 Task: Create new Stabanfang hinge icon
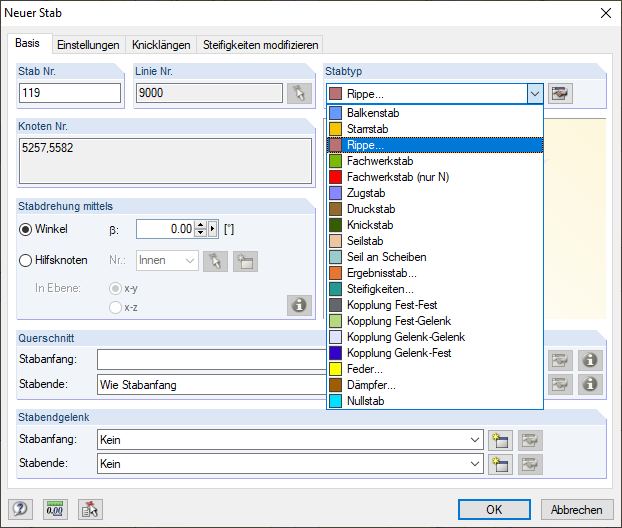tap(500, 440)
